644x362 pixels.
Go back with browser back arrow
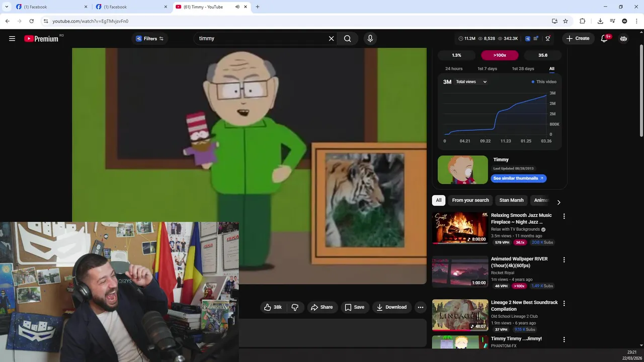click(x=7, y=21)
